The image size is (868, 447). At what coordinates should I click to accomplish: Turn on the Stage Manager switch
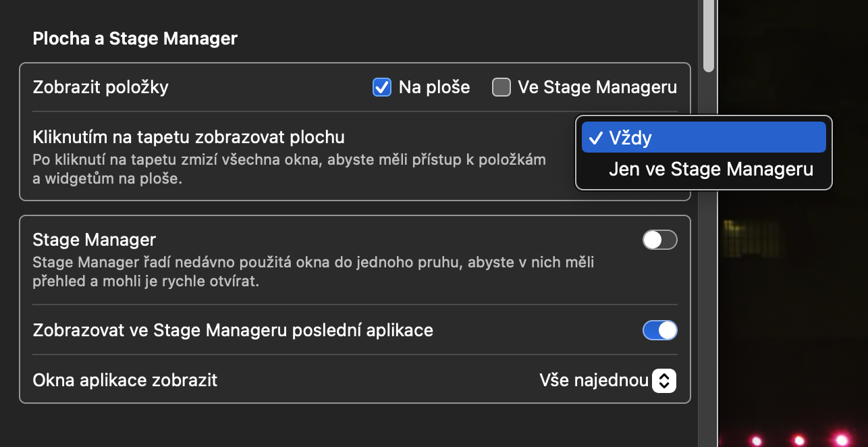659,240
